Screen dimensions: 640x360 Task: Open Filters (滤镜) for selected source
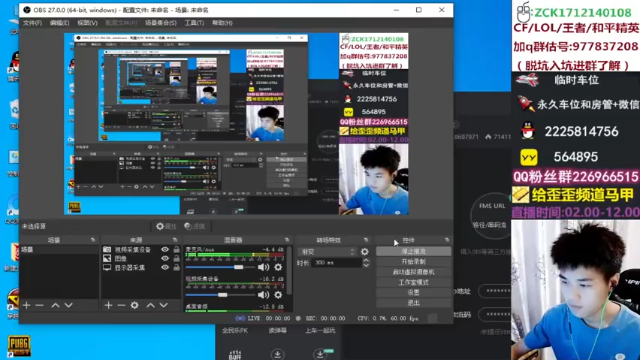pyautogui.click(x=195, y=226)
